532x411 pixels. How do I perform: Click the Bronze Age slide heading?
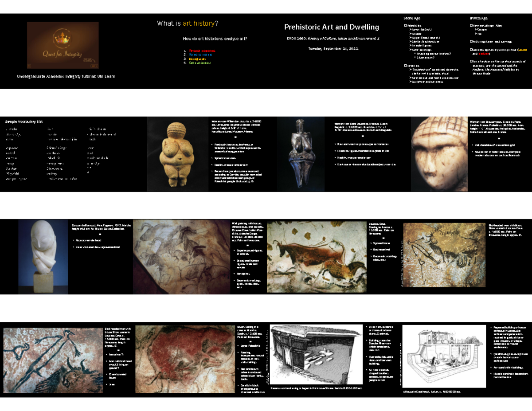click(478, 18)
